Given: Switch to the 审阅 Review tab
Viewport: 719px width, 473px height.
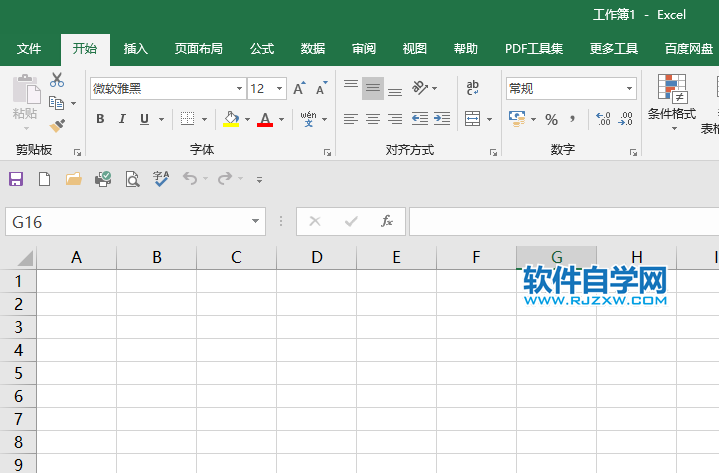Looking at the screenshot, I should pyautogui.click(x=364, y=49).
